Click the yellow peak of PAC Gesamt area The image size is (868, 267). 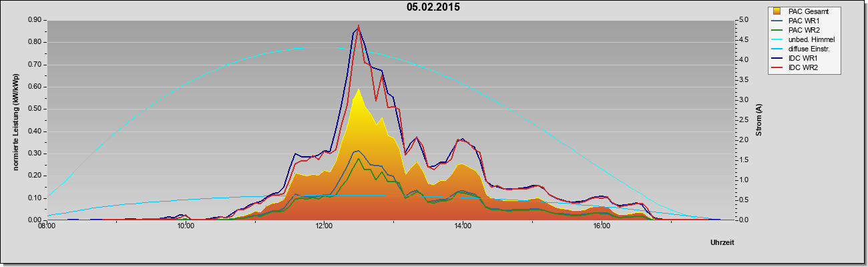click(x=359, y=90)
